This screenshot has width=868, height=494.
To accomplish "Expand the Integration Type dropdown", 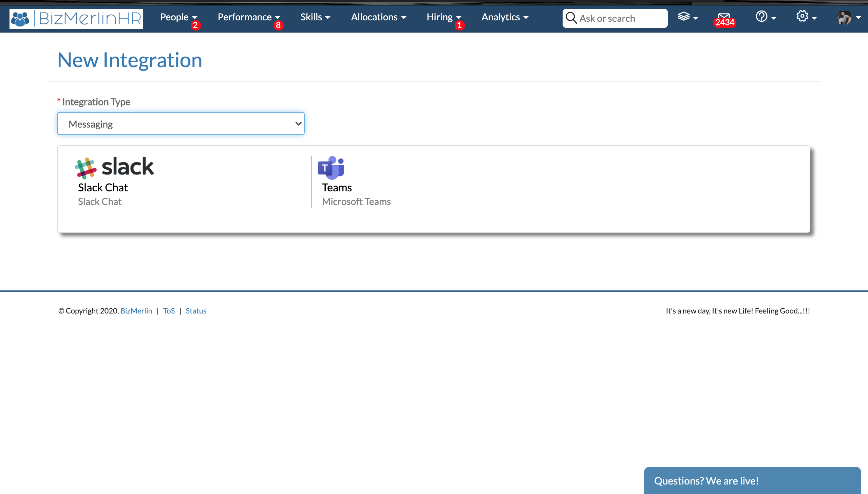I will coord(181,124).
